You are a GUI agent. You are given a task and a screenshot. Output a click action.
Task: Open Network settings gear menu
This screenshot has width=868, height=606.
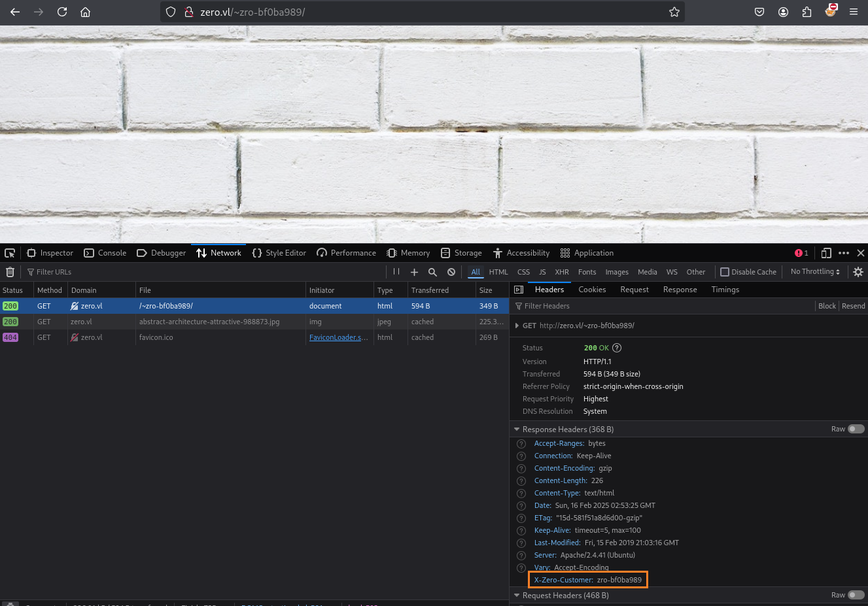858,272
